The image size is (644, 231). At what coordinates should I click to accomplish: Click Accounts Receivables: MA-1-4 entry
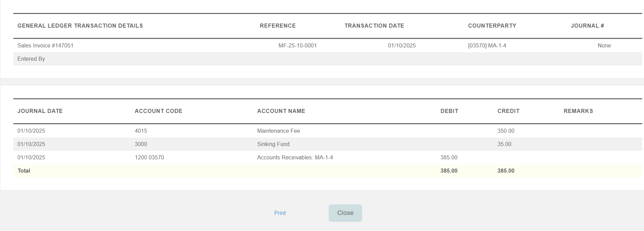tap(295, 158)
